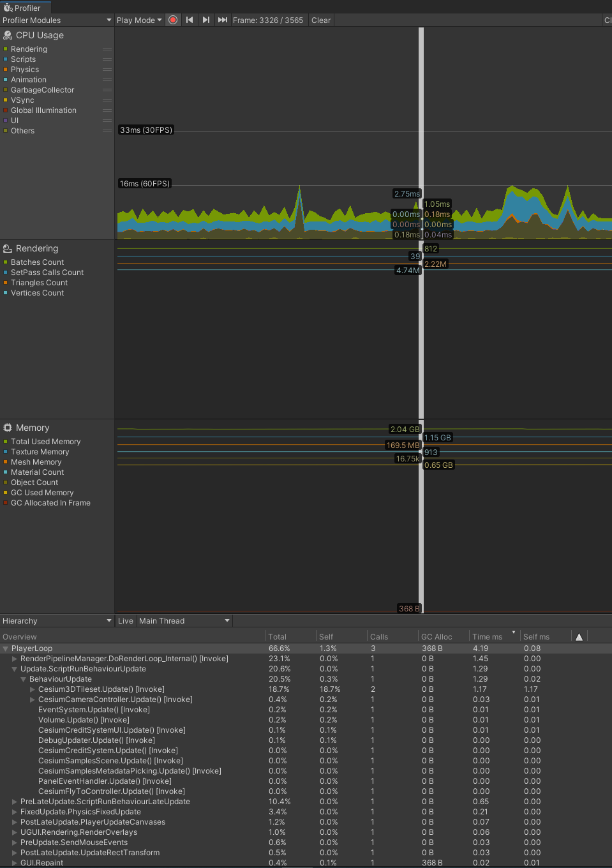This screenshot has width=612, height=868.
Task: Click the GC Used Memory color swatch
Action: 6,492
